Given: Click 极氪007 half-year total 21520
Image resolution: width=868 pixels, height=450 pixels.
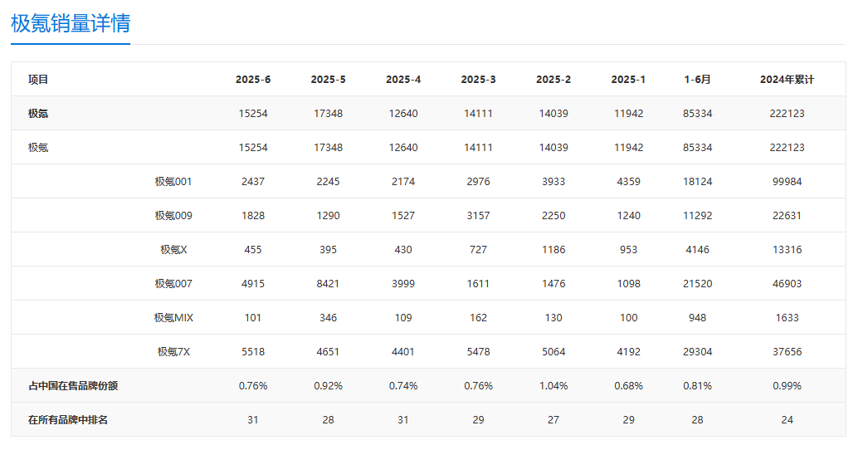Looking at the screenshot, I should [x=698, y=284].
